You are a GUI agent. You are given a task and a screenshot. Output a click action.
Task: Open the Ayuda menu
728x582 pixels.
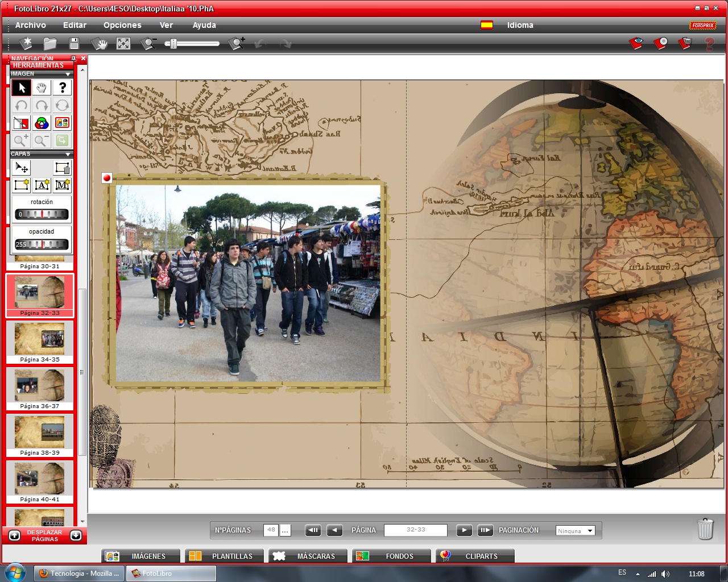[x=204, y=25]
